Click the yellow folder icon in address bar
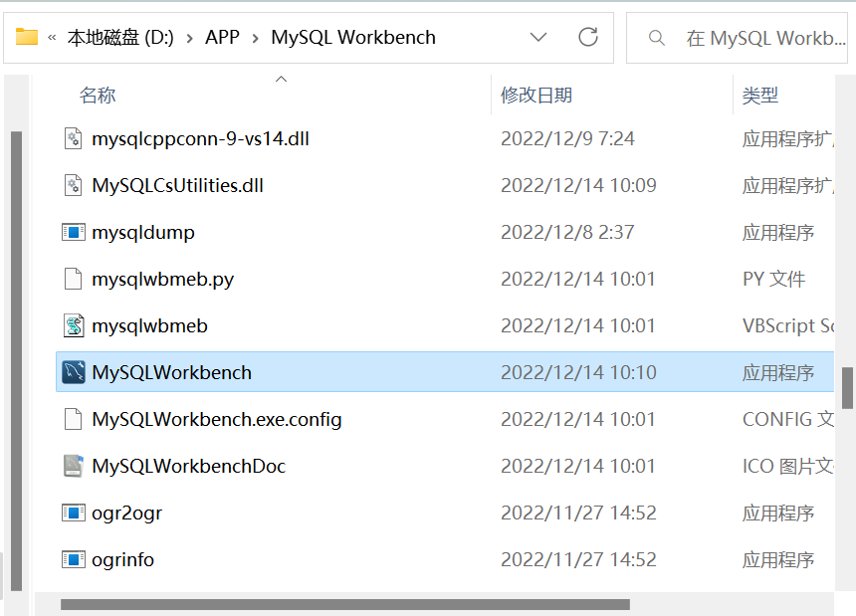The image size is (856, 616). [x=27, y=37]
